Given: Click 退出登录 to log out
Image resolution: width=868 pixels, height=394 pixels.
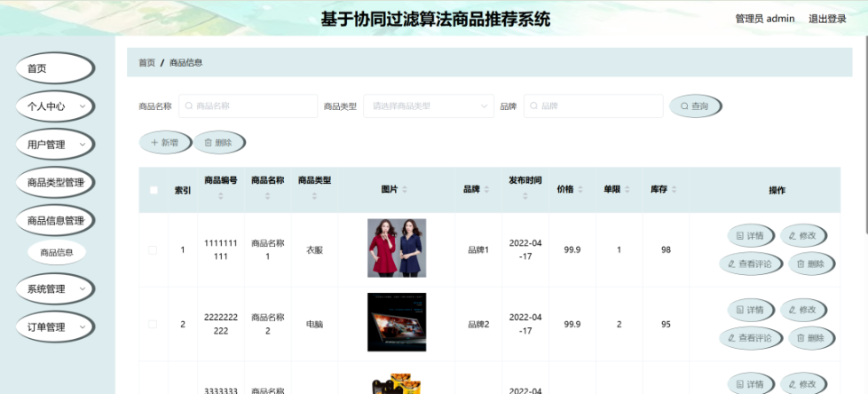Looking at the screenshot, I should 827,19.
